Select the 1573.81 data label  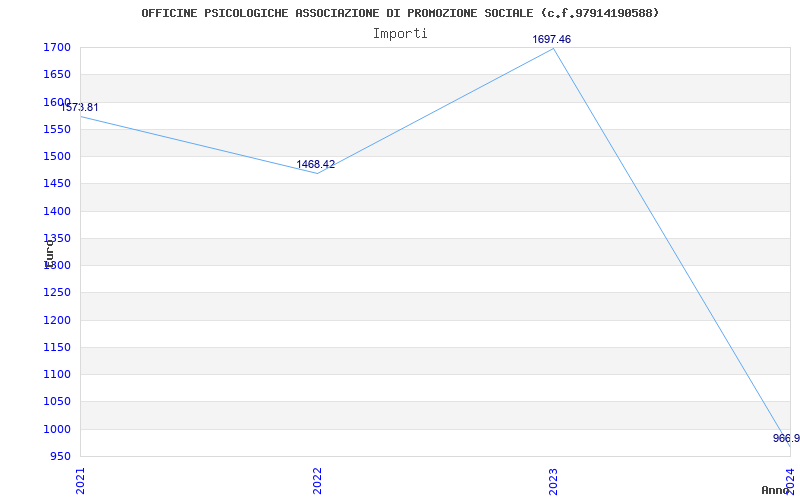pyautogui.click(x=80, y=107)
